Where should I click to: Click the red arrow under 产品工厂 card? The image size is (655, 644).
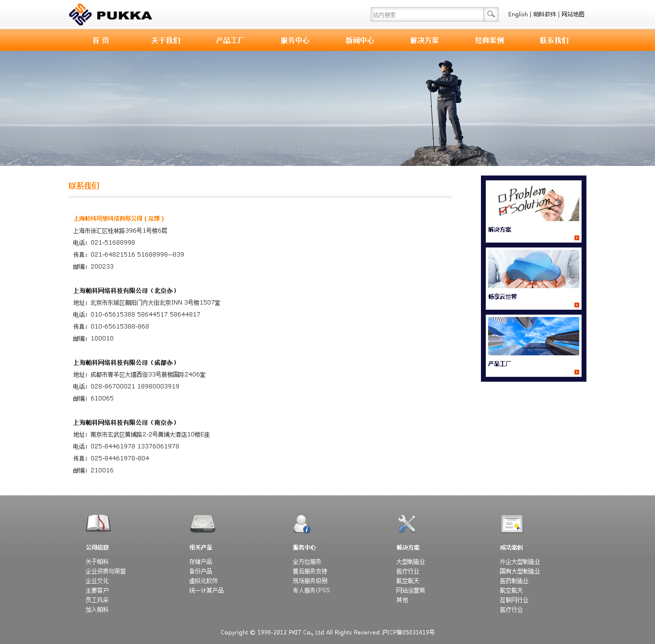click(576, 372)
